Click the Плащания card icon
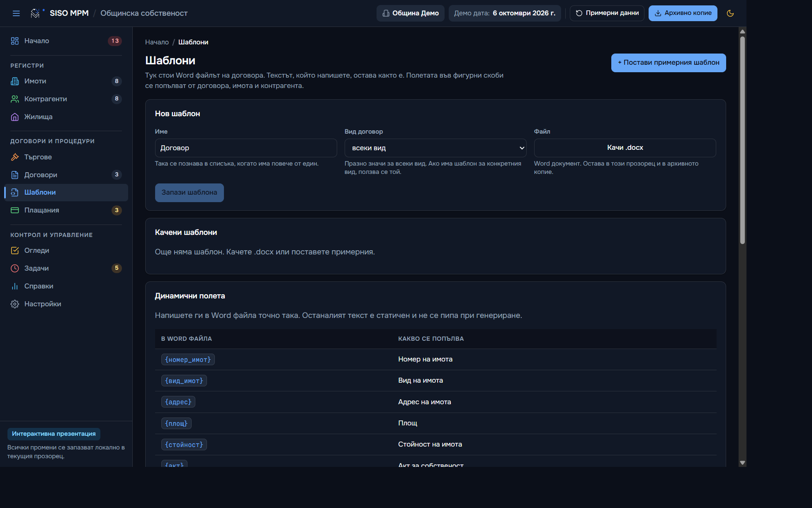The width and height of the screenshot is (812, 508). point(15,210)
